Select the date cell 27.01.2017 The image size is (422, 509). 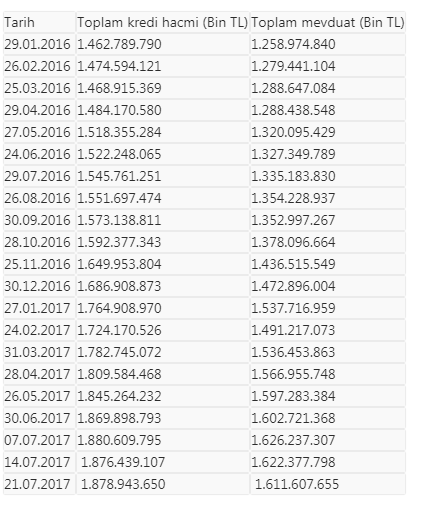(x=39, y=308)
